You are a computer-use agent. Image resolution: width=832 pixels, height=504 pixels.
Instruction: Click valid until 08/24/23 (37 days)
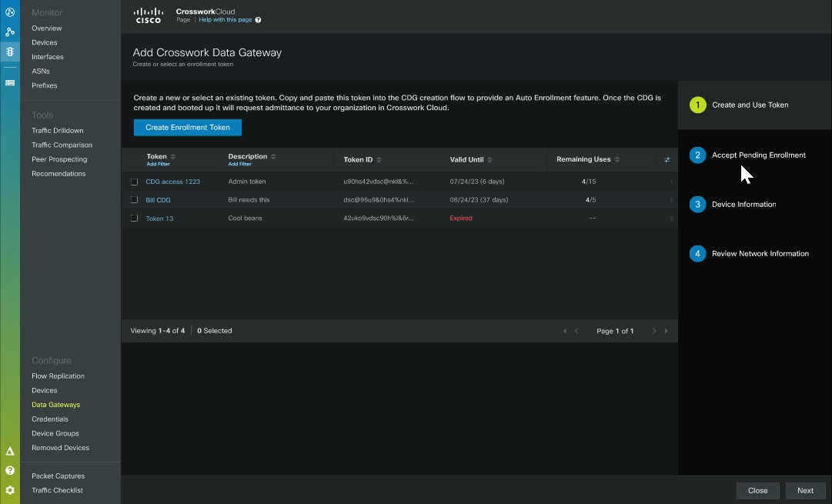tap(479, 200)
